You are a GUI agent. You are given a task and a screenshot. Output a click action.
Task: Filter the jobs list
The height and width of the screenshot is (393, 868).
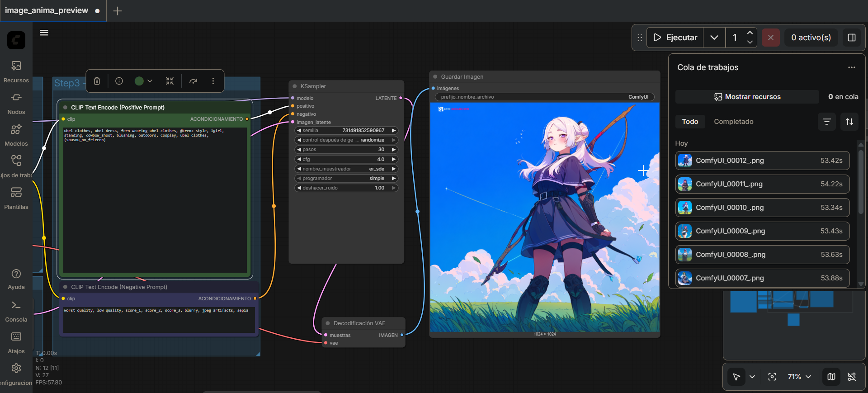click(827, 122)
